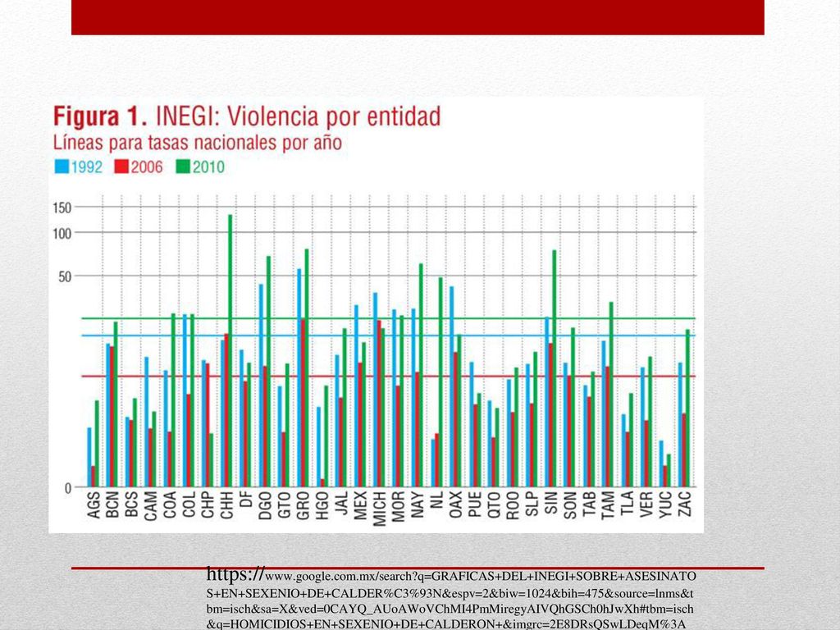This screenshot has width=840, height=630.
Task: Click the 'CHH' axis label
Action: tap(227, 505)
